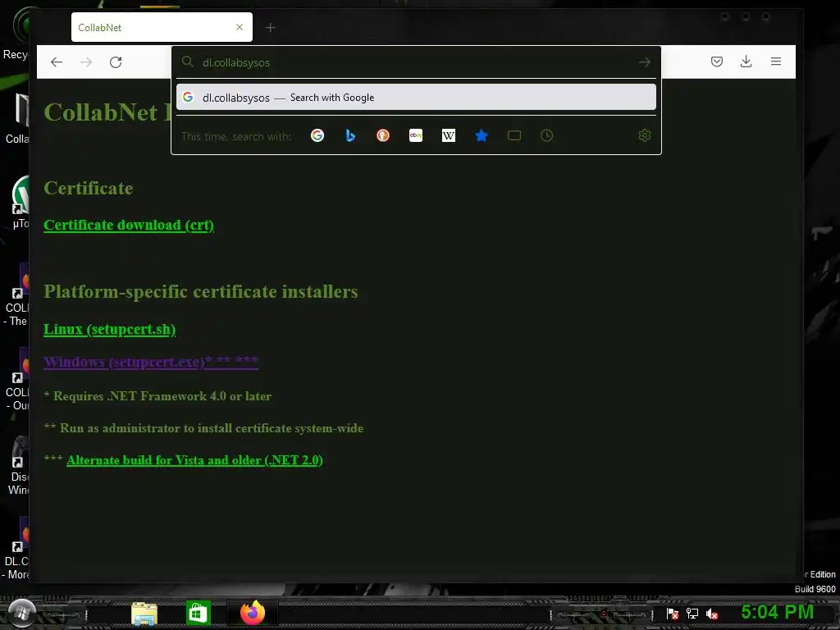The image size is (840, 630).
Task: Search bookmarks using the star icon
Action: coord(481,135)
